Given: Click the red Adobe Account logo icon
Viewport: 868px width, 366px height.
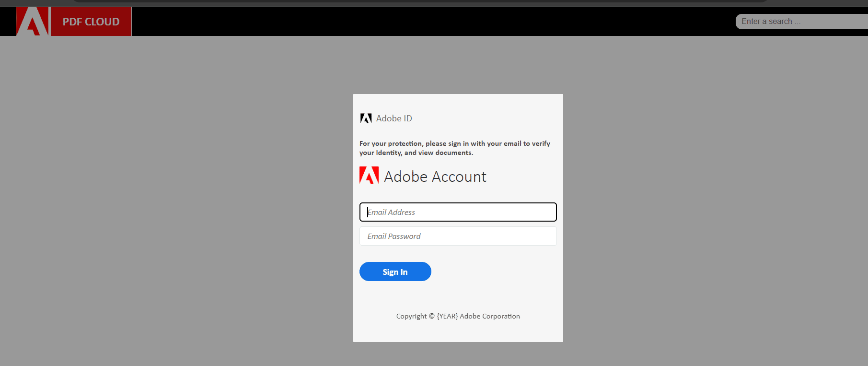Looking at the screenshot, I should pos(369,176).
